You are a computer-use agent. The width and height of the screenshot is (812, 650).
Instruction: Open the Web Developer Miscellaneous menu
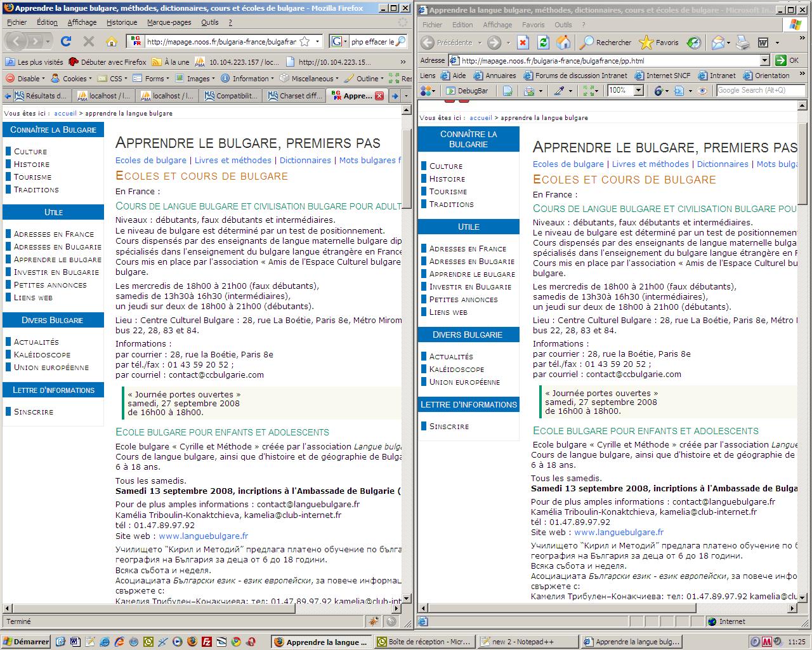(309, 79)
